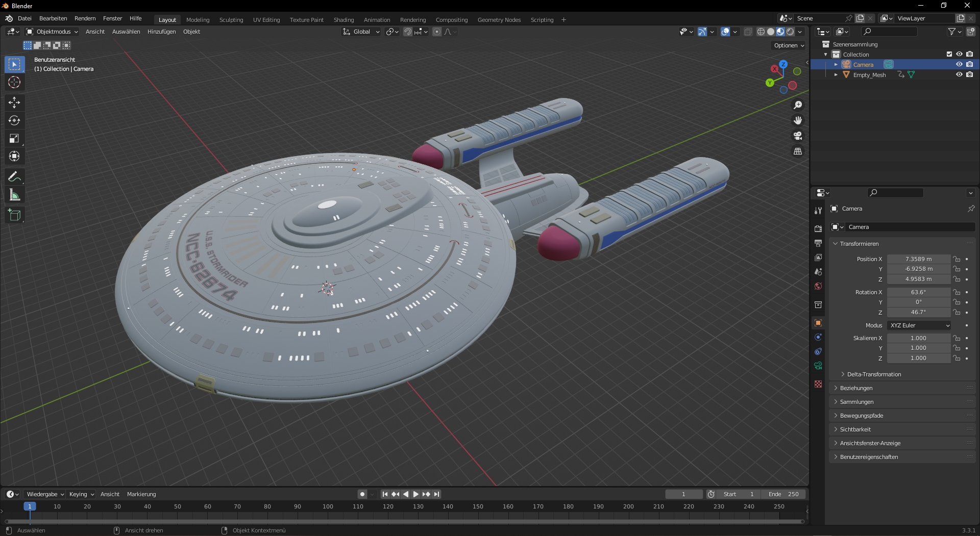Activate the Scale tool
Viewport: 980px width, 536px height.
click(x=14, y=138)
